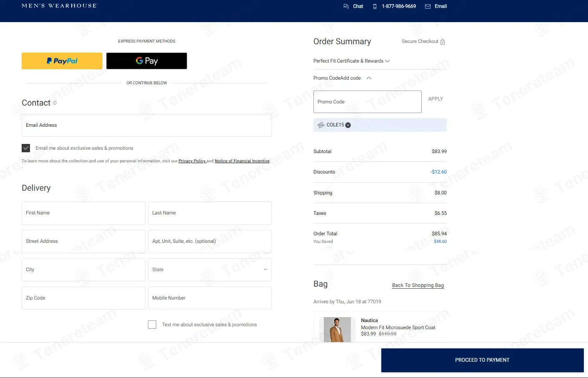Image resolution: width=588 pixels, height=378 pixels.
Task: Pay with Google Pay
Action: [x=147, y=61]
